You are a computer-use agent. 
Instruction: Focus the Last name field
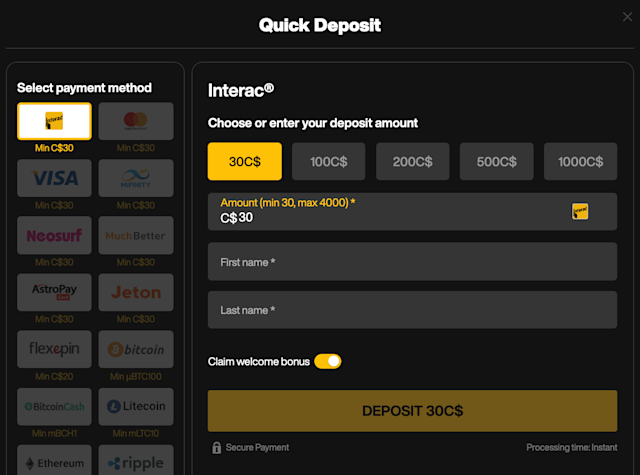pyautogui.click(x=412, y=310)
